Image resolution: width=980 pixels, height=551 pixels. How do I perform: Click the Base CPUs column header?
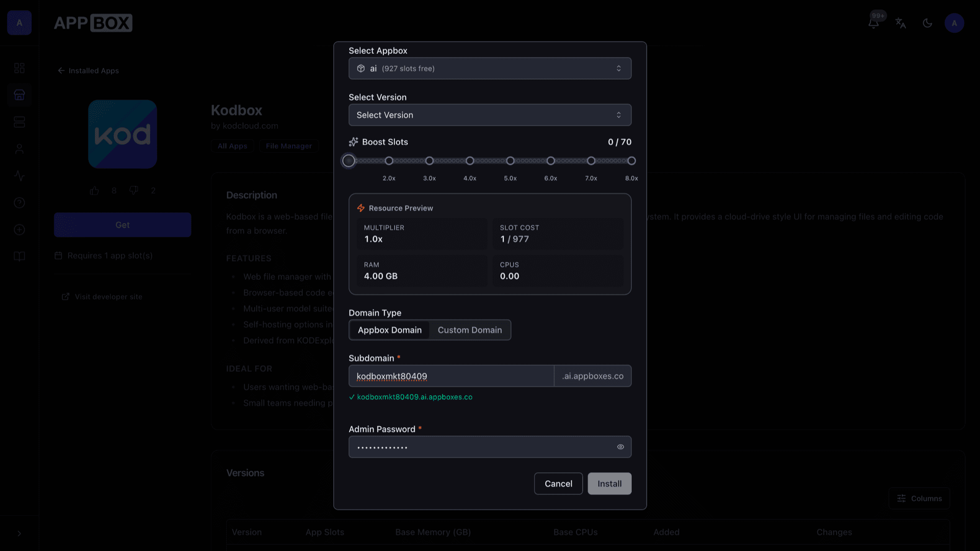pyautogui.click(x=575, y=532)
